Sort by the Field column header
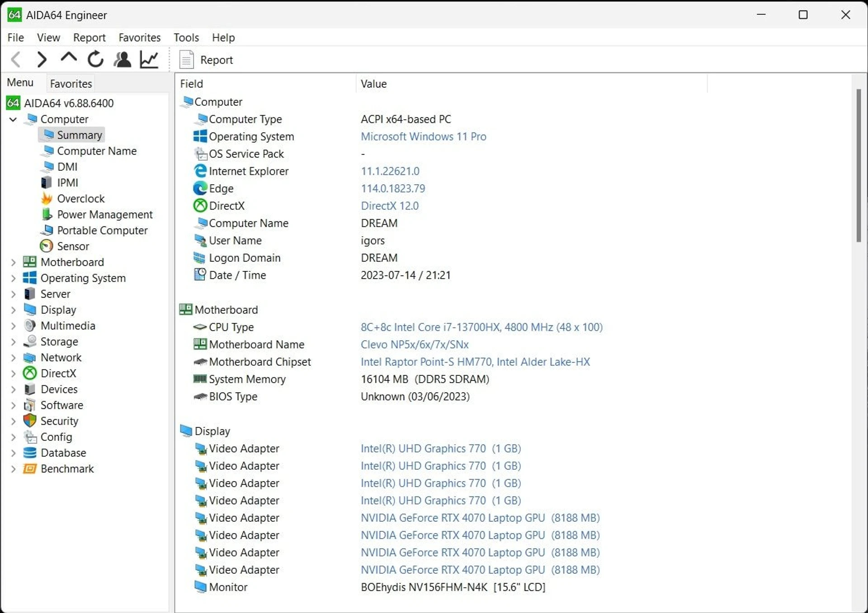The height and width of the screenshot is (613, 868). click(x=266, y=84)
